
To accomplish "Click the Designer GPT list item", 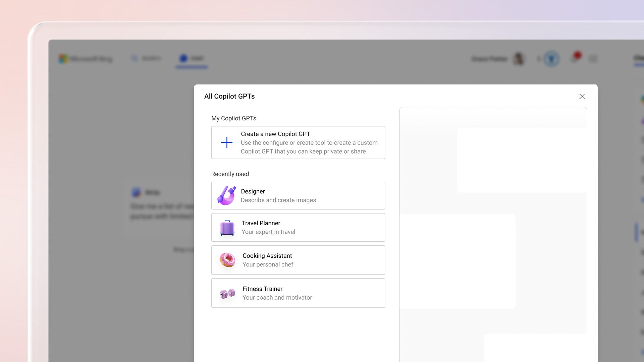I will pyautogui.click(x=298, y=195).
